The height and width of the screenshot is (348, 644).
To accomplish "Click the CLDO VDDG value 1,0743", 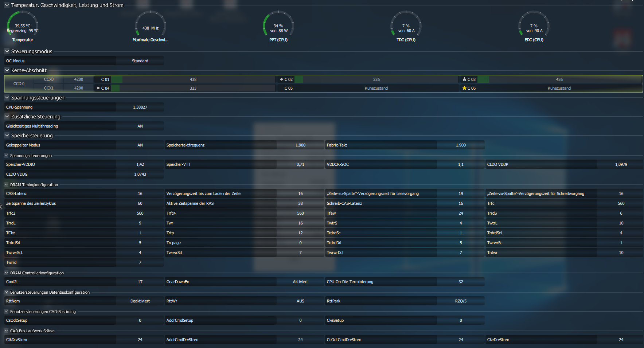I will click(140, 174).
